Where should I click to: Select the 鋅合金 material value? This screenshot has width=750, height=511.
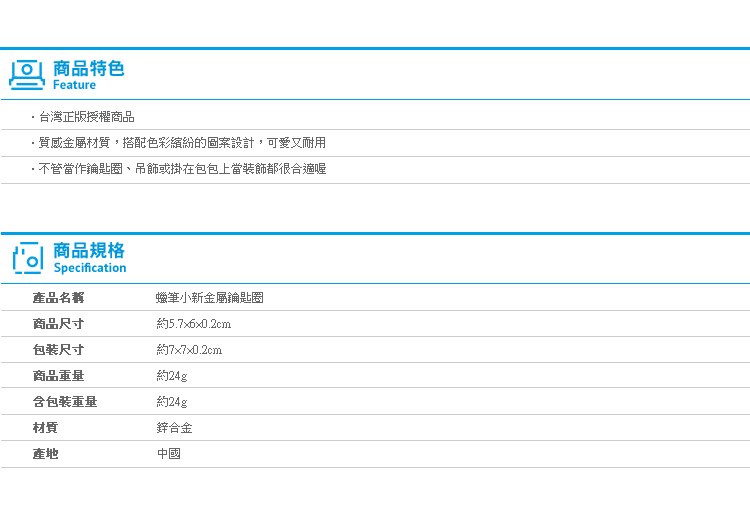[174, 428]
